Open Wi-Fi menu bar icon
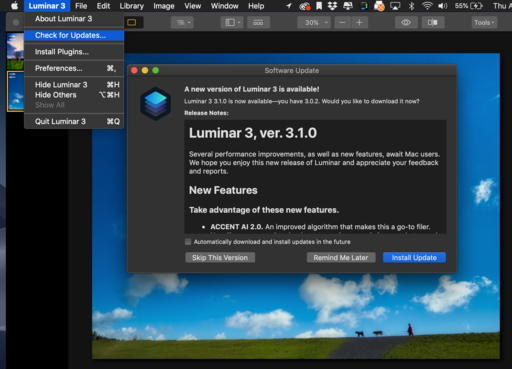This screenshot has width=512, height=369. 427,6
